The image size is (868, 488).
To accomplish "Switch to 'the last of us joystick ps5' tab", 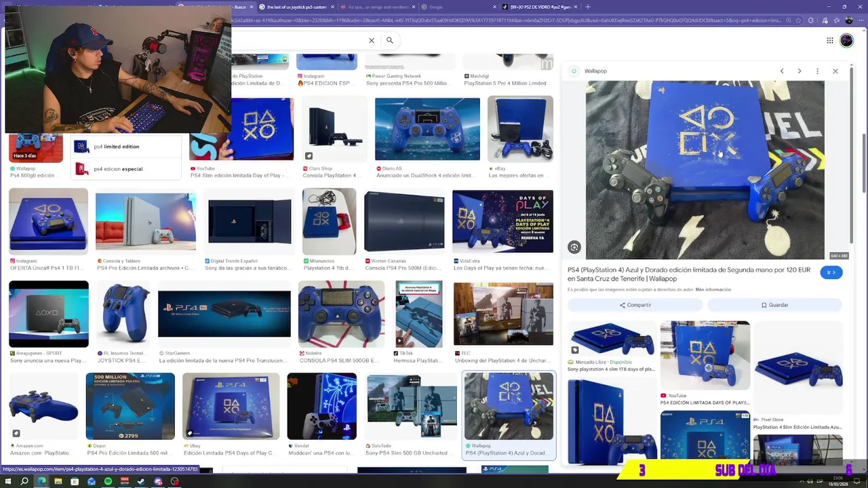I will click(x=297, y=7).
